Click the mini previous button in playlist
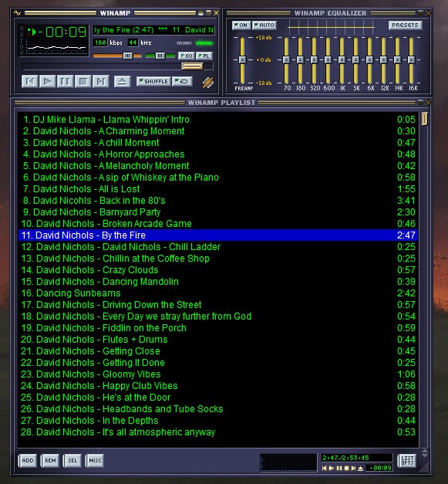Viewport: 448px width, 484px height. [324, 469]
